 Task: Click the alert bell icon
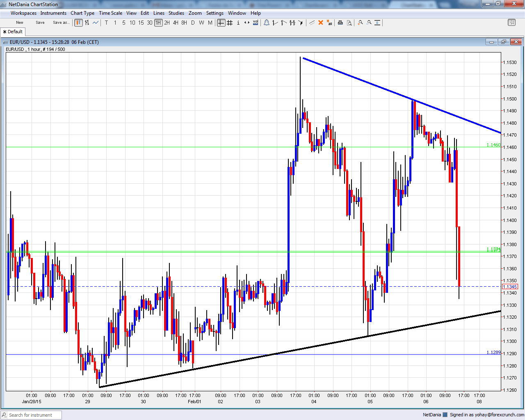coord(267,23)
